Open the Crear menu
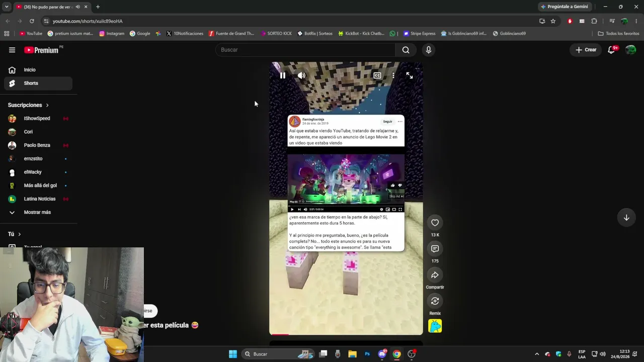 (586, 50)
